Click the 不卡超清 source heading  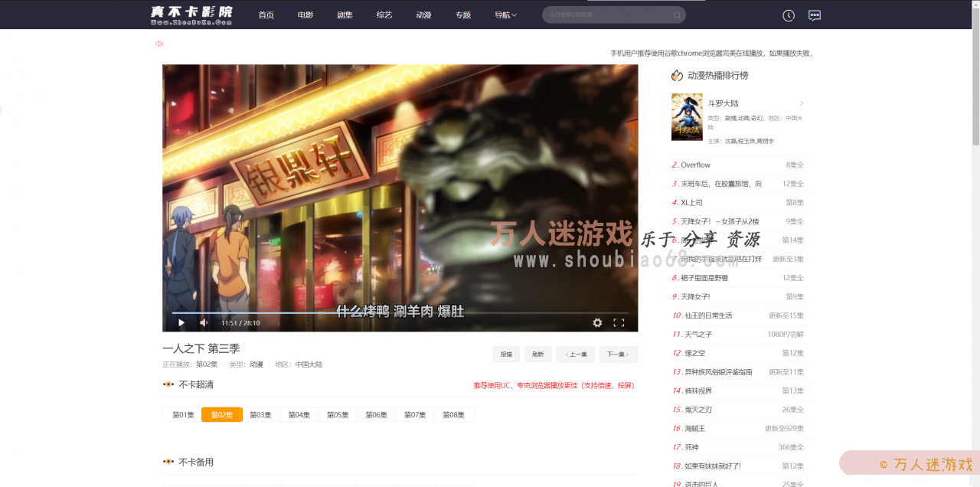tap(196, 384)
